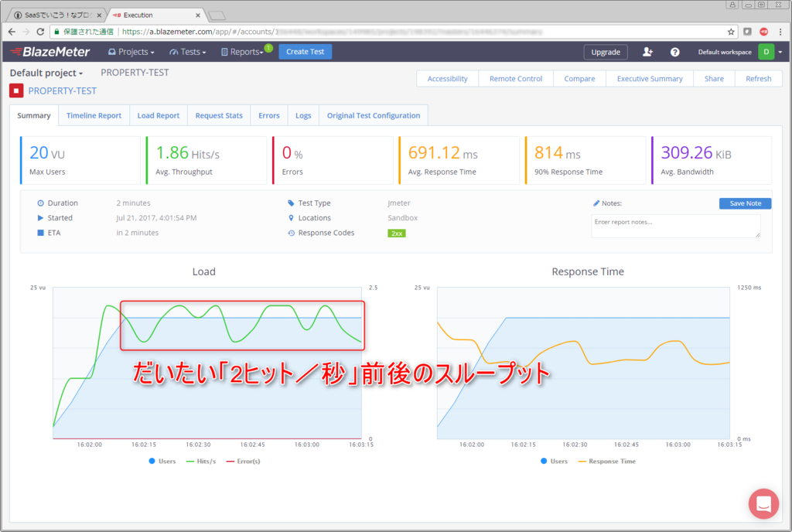Open the Chrome three-dot menu
The width and height of the screenshot is (792, 532).
(780, 32)
